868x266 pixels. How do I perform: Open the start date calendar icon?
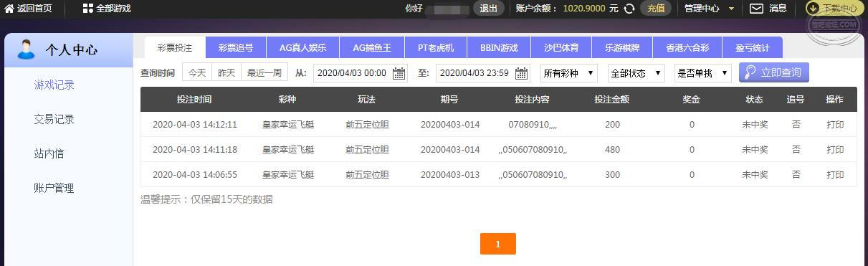(x=399, y=73)
